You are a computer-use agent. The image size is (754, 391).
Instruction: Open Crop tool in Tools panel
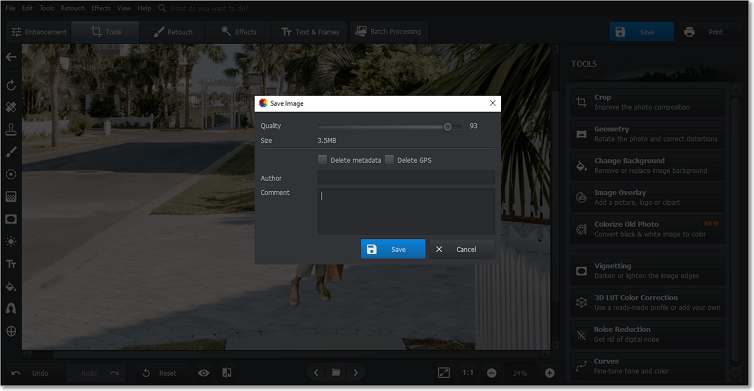coord(647,102)
